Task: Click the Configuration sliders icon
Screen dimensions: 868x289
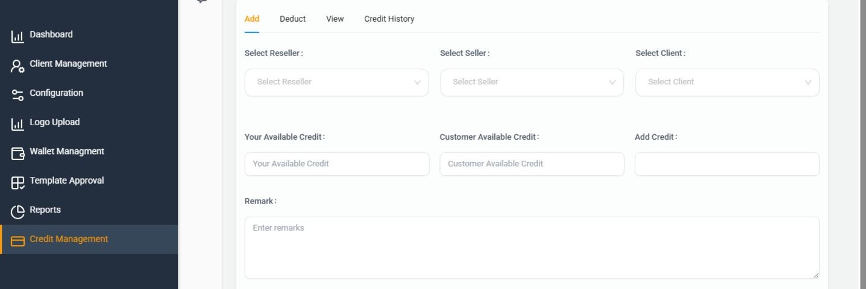Action: [17, 95]
